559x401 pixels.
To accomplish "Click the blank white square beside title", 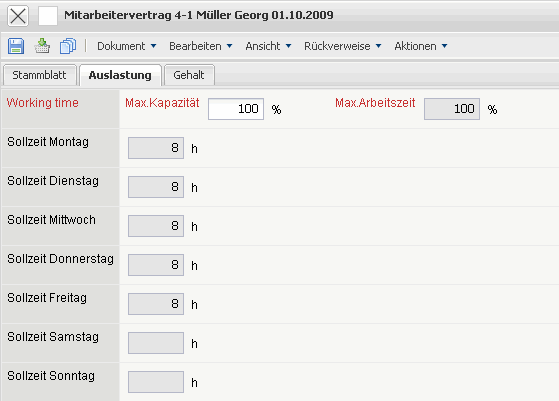I will 48,16.
